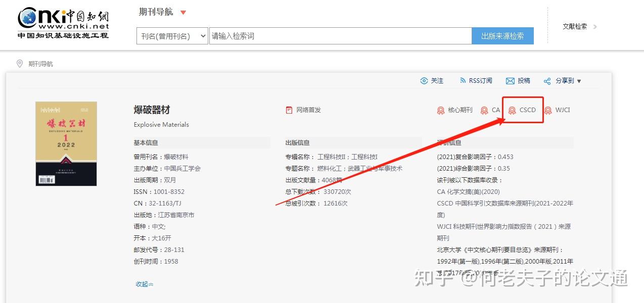Click the location pin marker icon
644x303 pixels.
tap(19, 64)
